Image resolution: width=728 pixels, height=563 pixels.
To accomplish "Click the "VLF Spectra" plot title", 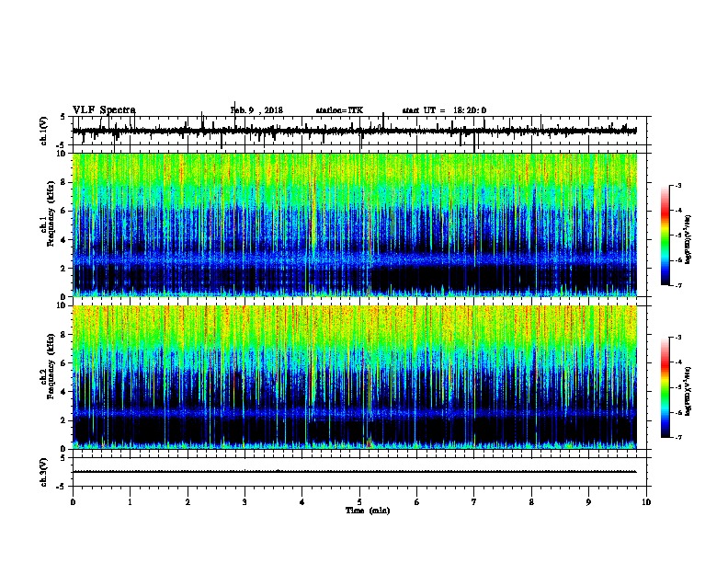I will [x=104, y=110].
